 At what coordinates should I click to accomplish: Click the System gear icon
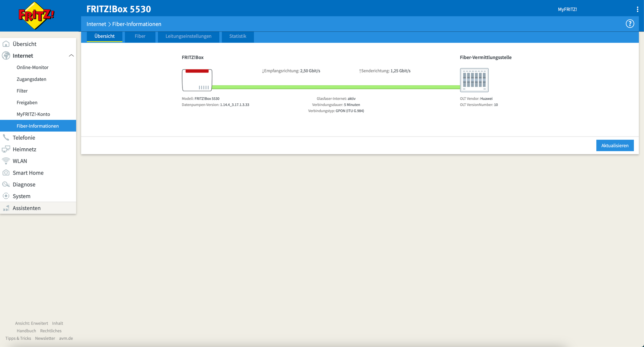tap(6, 196)
